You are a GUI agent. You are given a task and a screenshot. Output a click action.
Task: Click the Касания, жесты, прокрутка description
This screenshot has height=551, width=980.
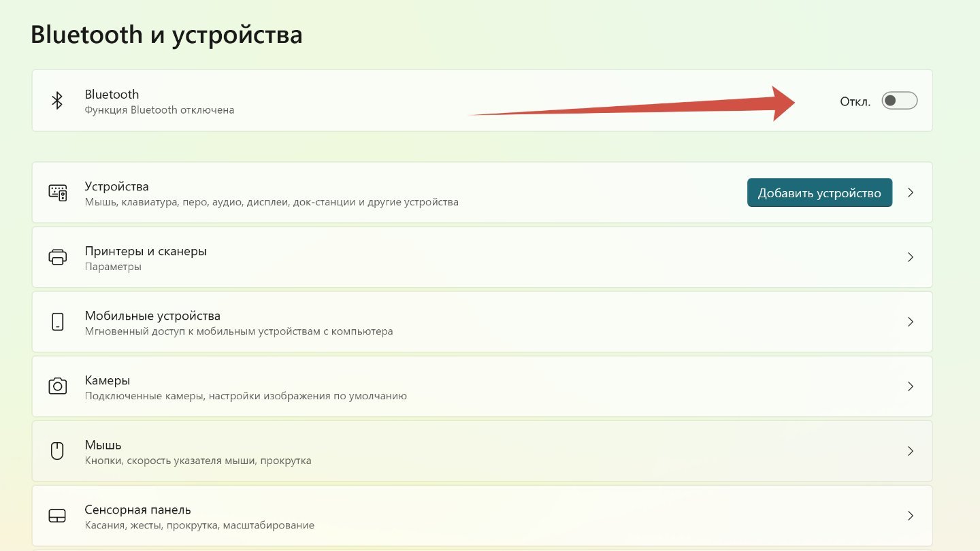click(x=199, y=525)
